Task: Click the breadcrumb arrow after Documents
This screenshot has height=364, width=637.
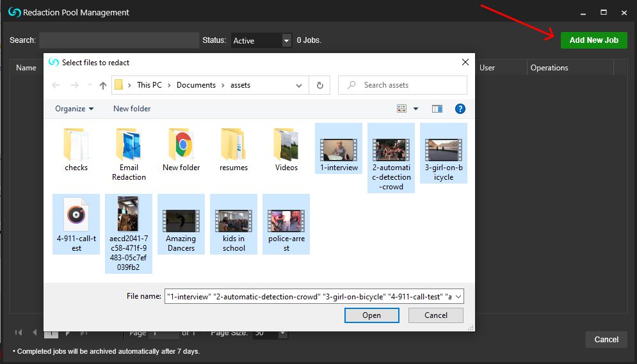Action: click(x=223, y=85)
